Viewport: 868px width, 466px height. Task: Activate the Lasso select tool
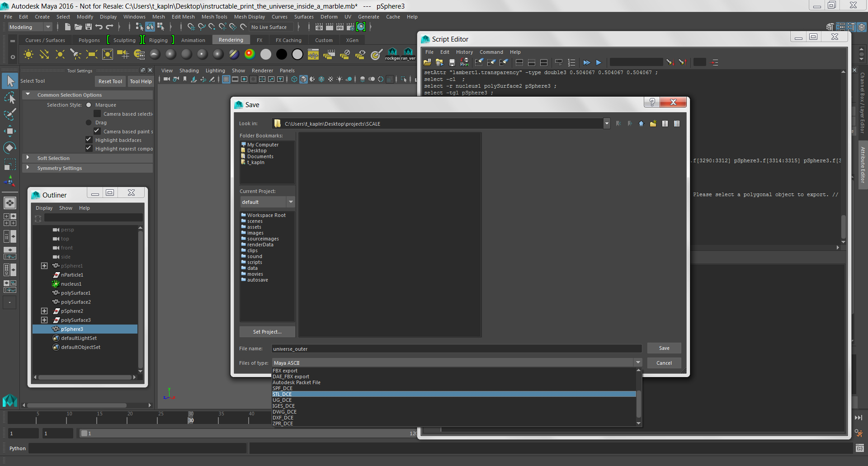[x=9, y=98]
